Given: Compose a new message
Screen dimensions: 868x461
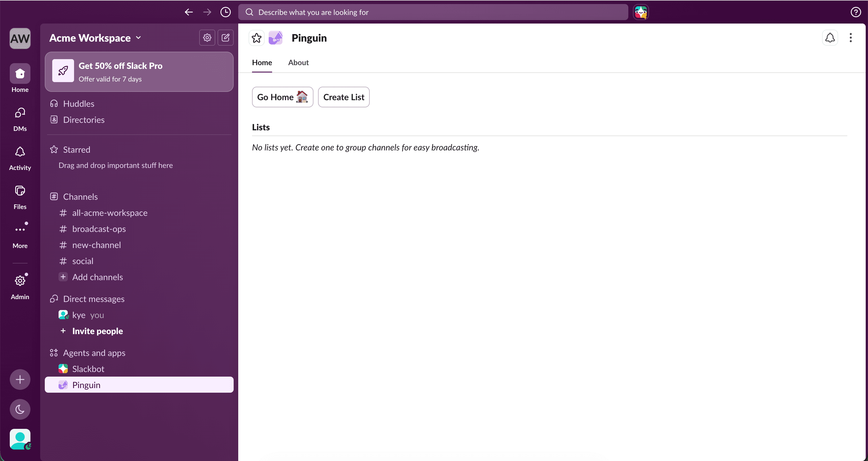Looking at the screenshot, I should click(x=225, y=37).
